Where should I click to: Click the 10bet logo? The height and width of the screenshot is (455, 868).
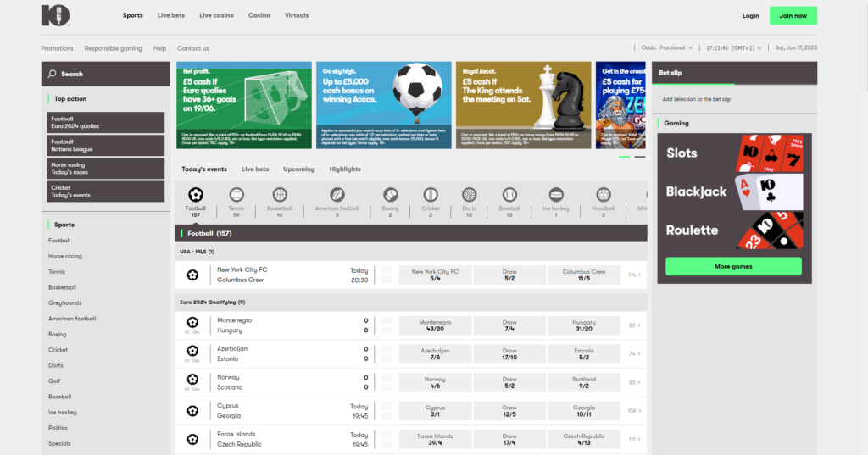(56, 15)
